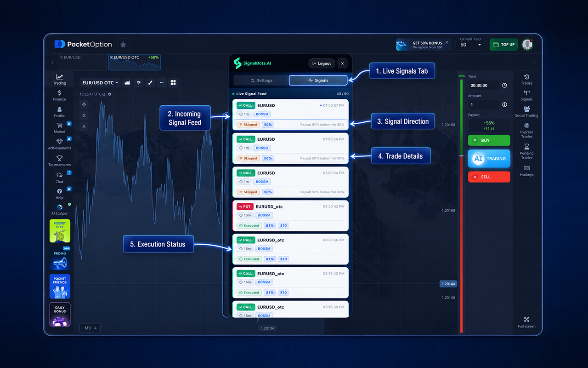Open the Trading section in left sidebar
This screenshot has width=588, height=368.
(59, 79)
